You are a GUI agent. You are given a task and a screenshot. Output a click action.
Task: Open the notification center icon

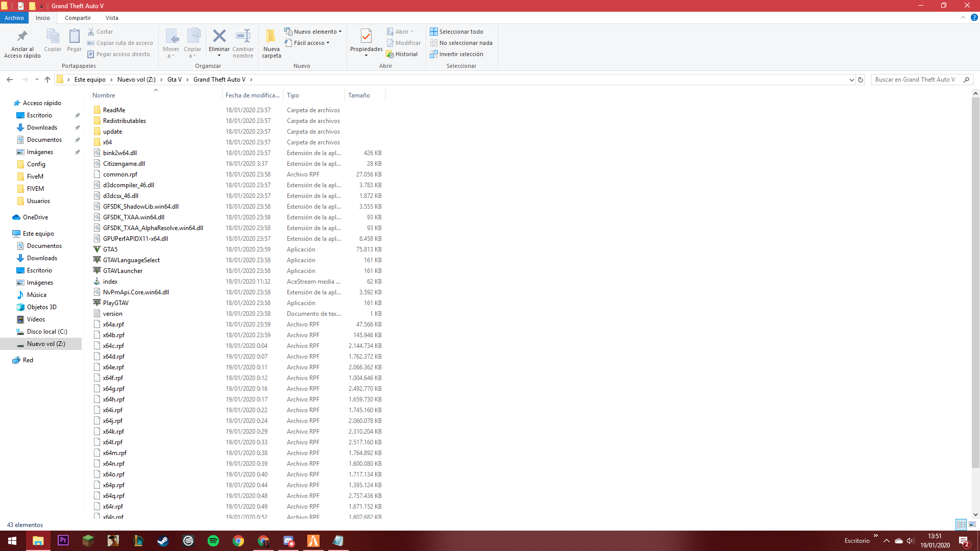964,541
